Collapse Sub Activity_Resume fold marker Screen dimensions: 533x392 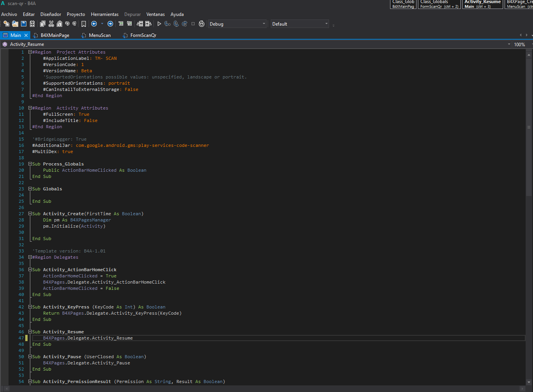click(30, 332)
